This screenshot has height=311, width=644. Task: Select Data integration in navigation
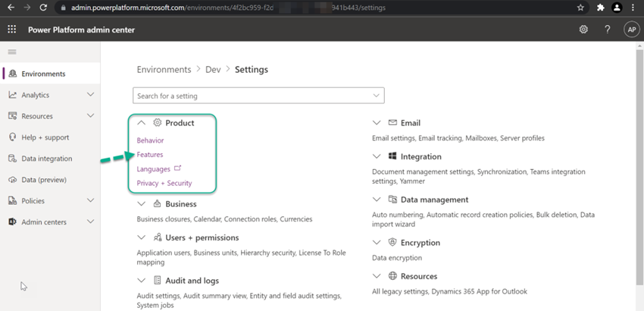point(50,159)
